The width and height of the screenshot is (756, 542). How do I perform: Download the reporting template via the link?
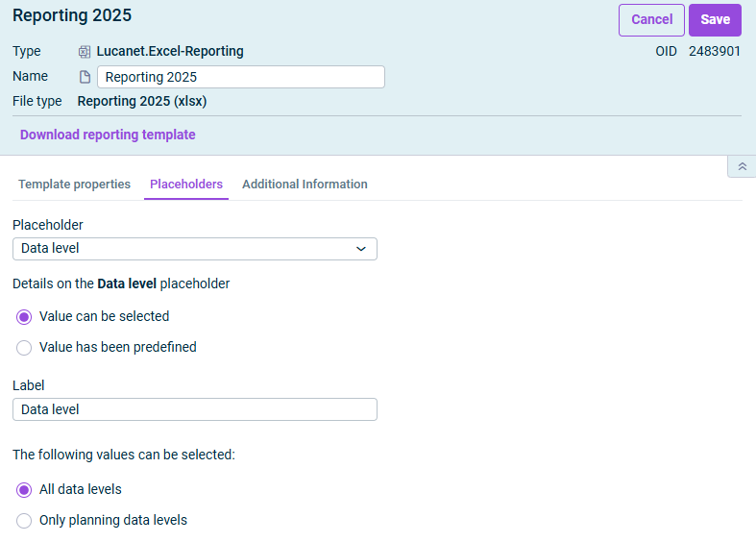pyautogui.click(x=108, y=135)
